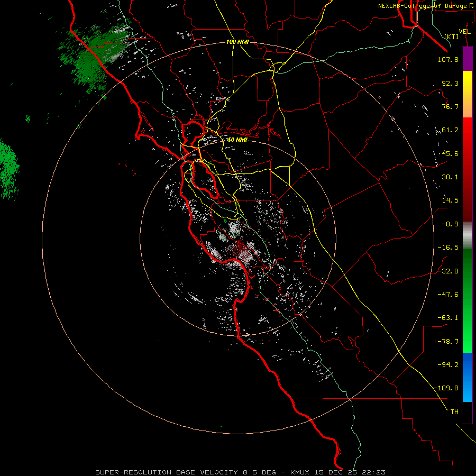Click the 92.3 value on velocity scale
The height and width of the screenshot is (476, 476).
(450, 83)
